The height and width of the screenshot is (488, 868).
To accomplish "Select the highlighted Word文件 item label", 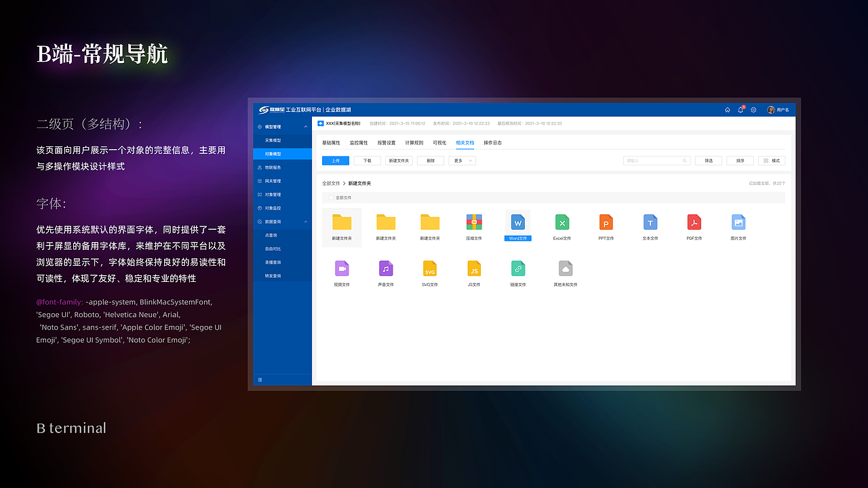I will point(518,238).
